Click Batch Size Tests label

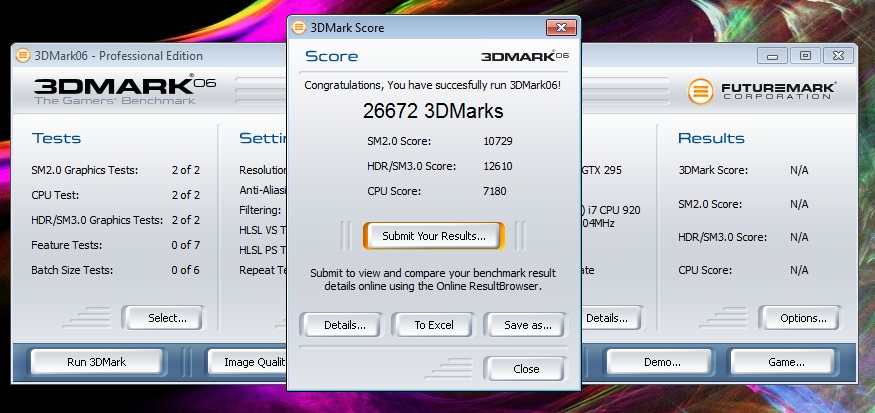72,270
